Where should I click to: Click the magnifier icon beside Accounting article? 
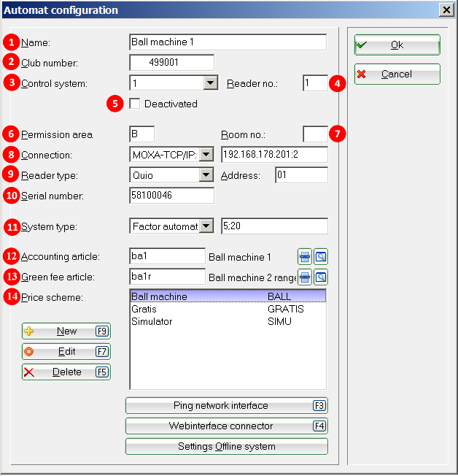click(x=321, y=256)
